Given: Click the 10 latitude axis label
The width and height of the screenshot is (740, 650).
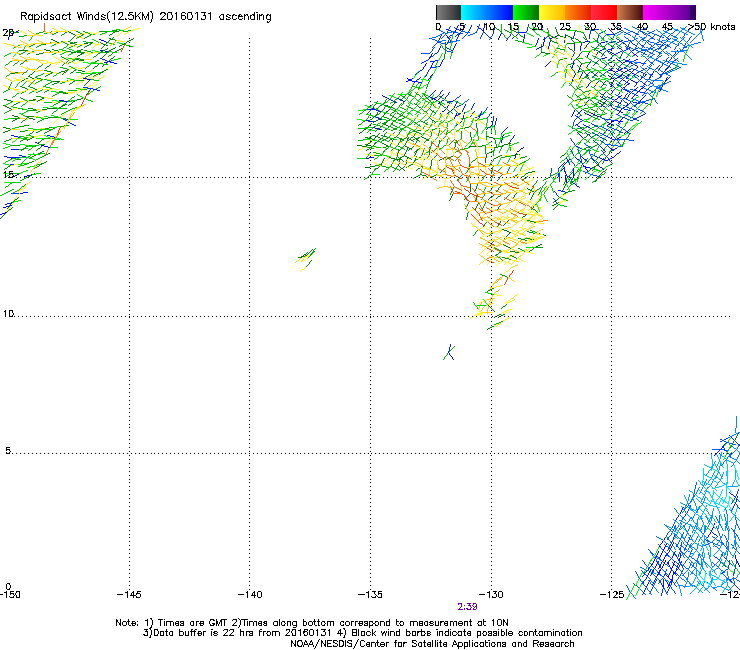Looking at the screenshot, I should 8,314.
